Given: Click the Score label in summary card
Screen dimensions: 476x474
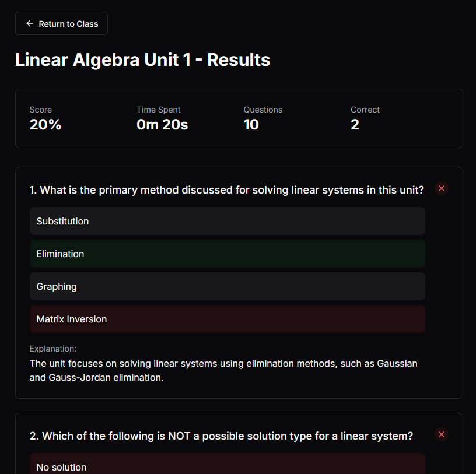Looking at the screenshot, I should tap(41, 110).
